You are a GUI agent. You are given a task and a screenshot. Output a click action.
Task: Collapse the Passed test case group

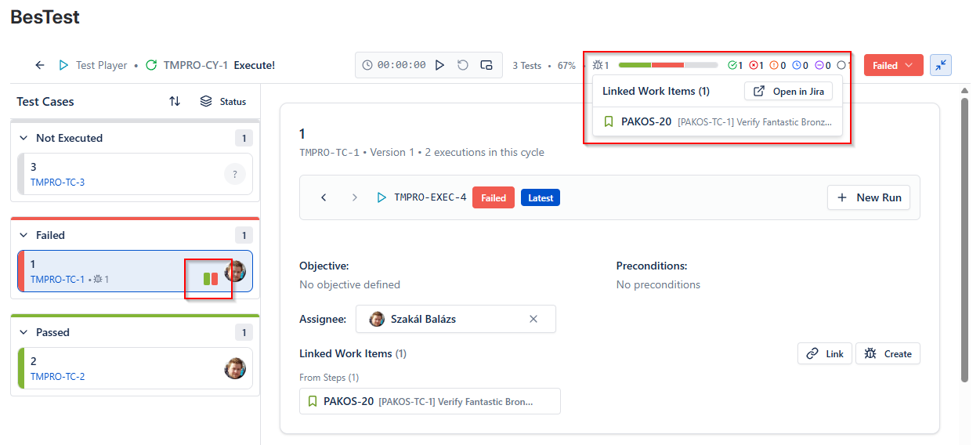(24, 332)
